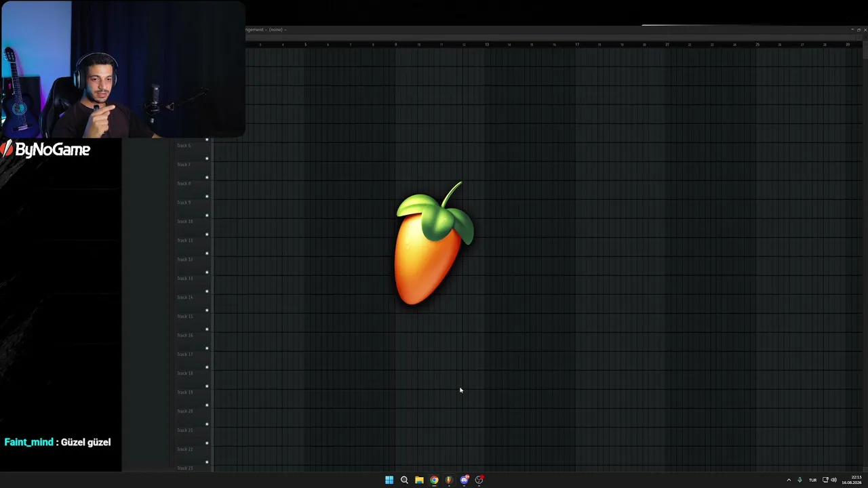Click the Track 18 header label
868x488 pixels.
pos(184,373)
